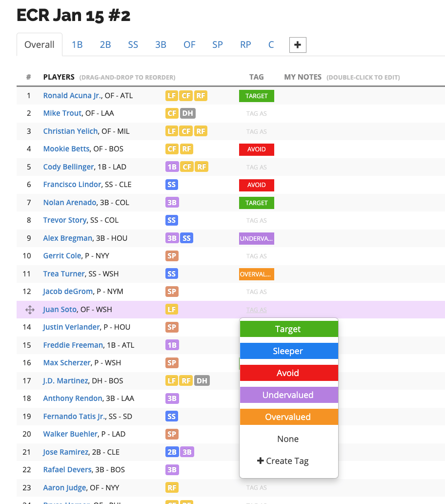Click the SP badge next to Gerrit Cole
The height and width of the screenshot is (504, 445).
[172, 256]
